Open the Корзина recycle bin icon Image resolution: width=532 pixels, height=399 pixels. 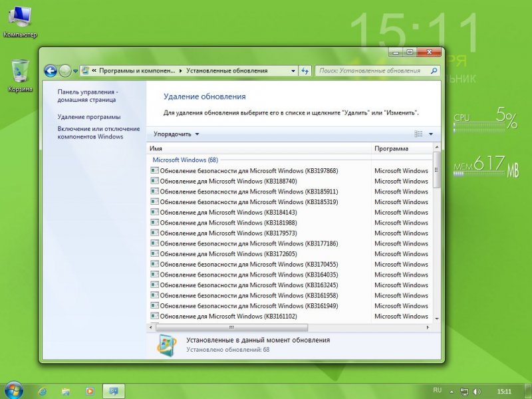click(20, 76)
